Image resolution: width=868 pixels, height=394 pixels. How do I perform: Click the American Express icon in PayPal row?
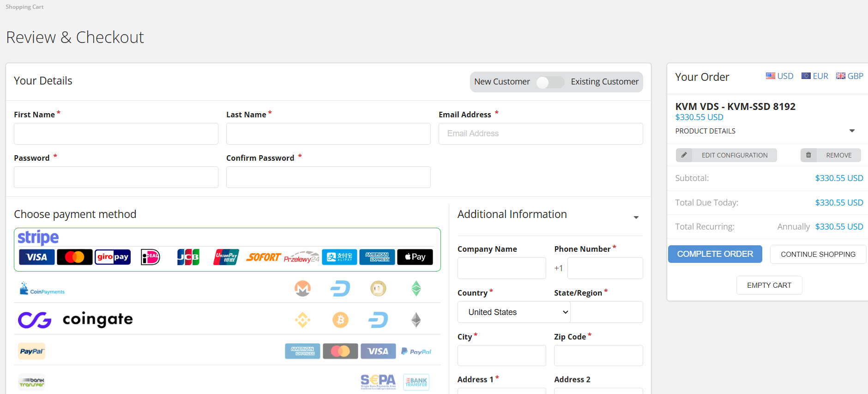pyautogui.click(x=302, y=351)
